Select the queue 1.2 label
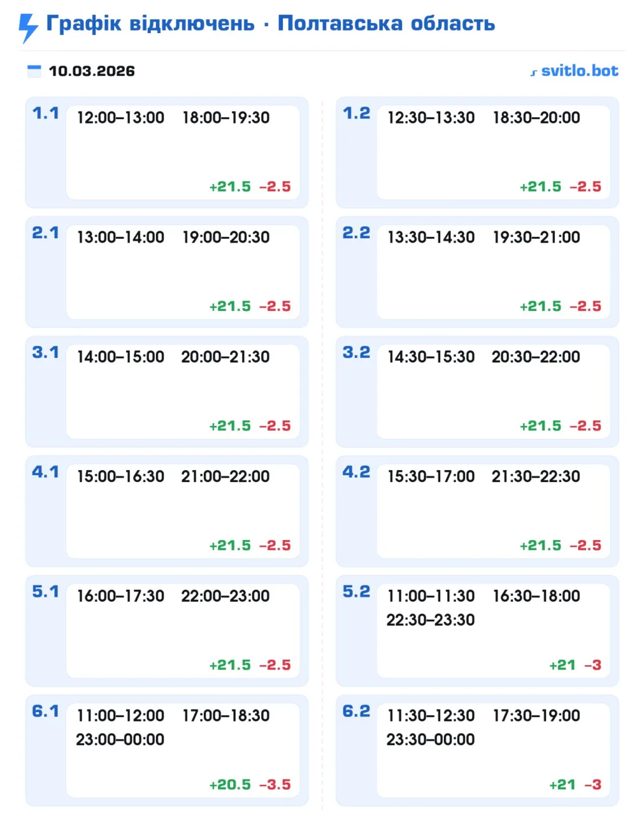The image size is (644, 828). click(x=356, y=113)
